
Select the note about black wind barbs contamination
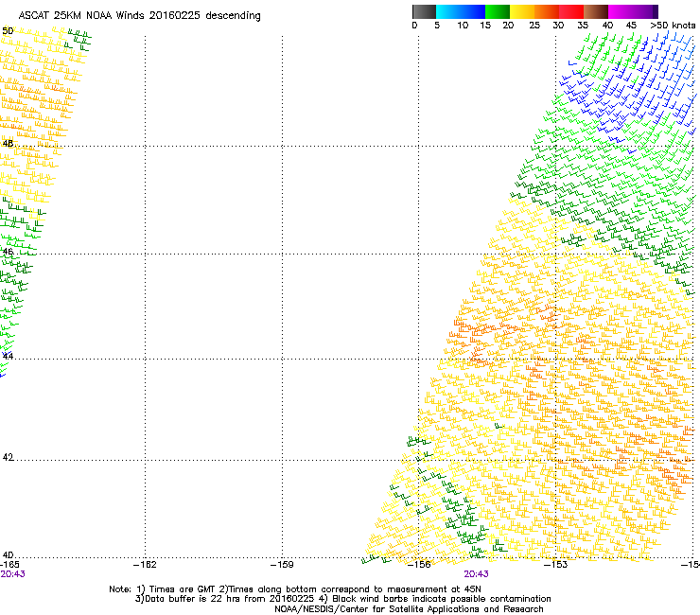pyautogui.click(x=435, y=599)
